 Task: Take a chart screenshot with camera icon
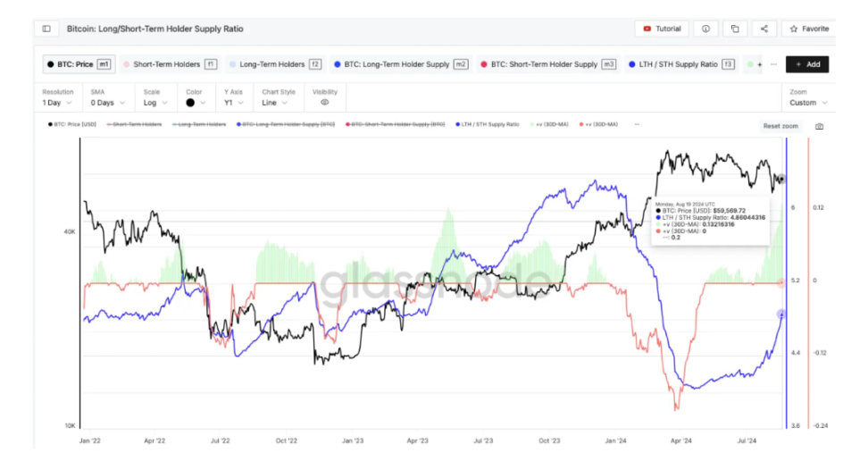coord(819,126)
